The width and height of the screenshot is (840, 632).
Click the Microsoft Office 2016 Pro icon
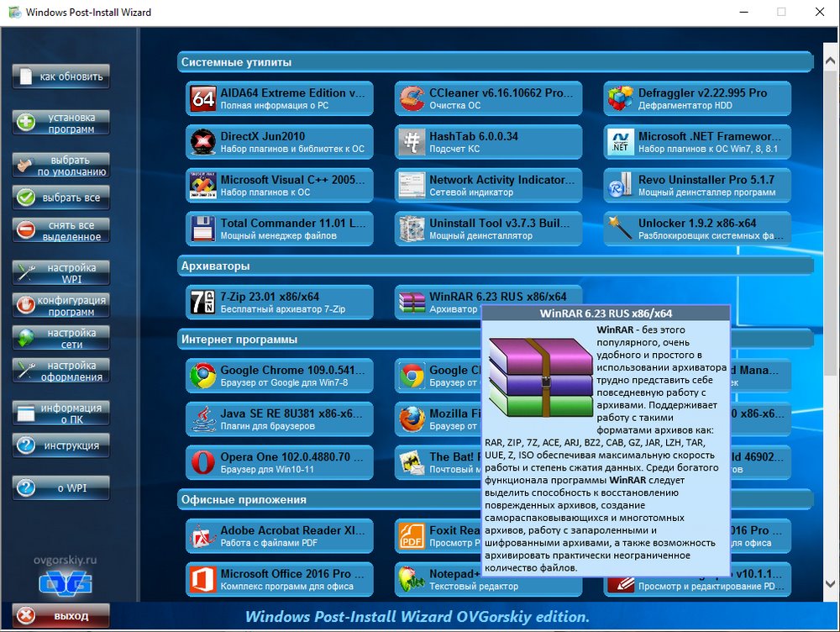(203, 580)
